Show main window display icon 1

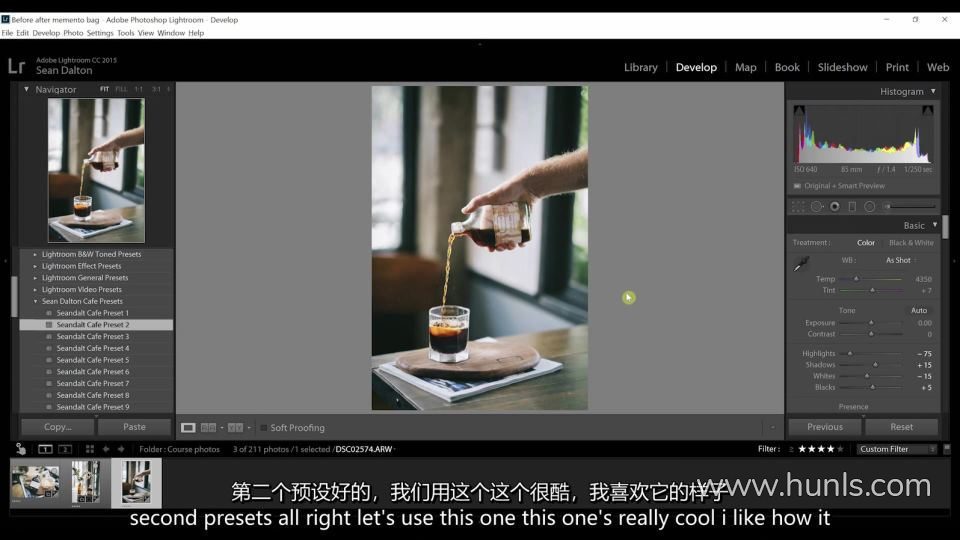(45, 449)
